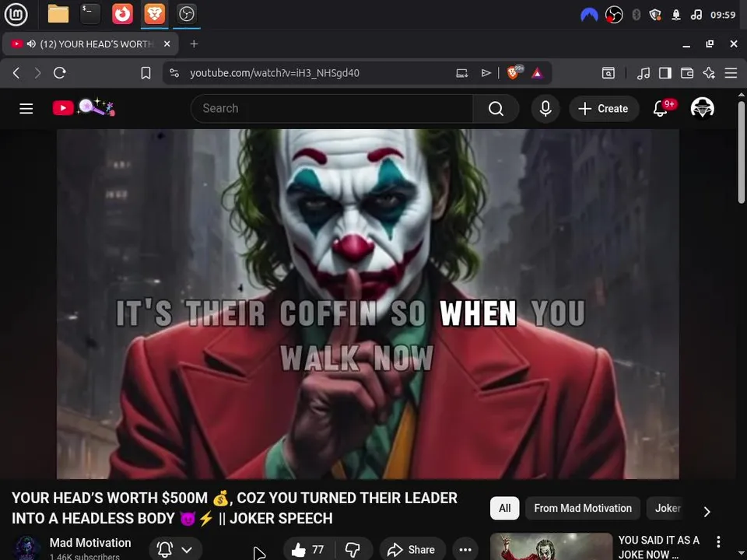The width and height of the screenshot is (747, 560).
Task: Like the video with 77 likes
Action: click(309, 550)
